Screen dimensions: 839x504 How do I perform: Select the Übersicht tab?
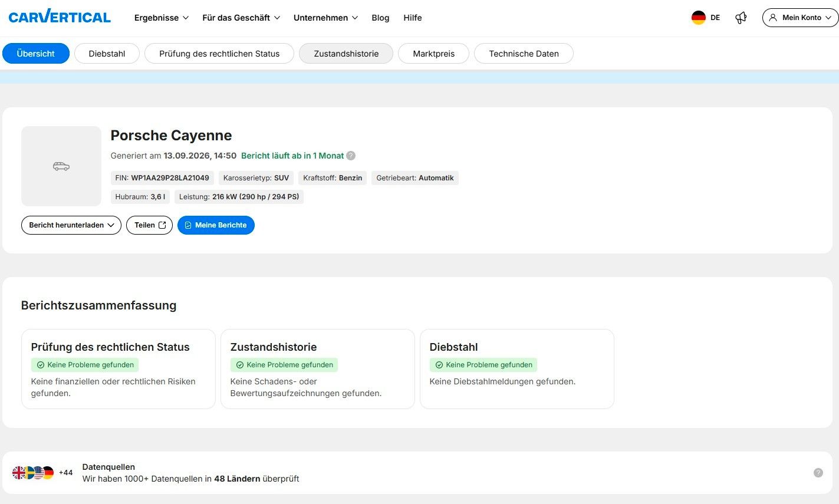(36, 54)
